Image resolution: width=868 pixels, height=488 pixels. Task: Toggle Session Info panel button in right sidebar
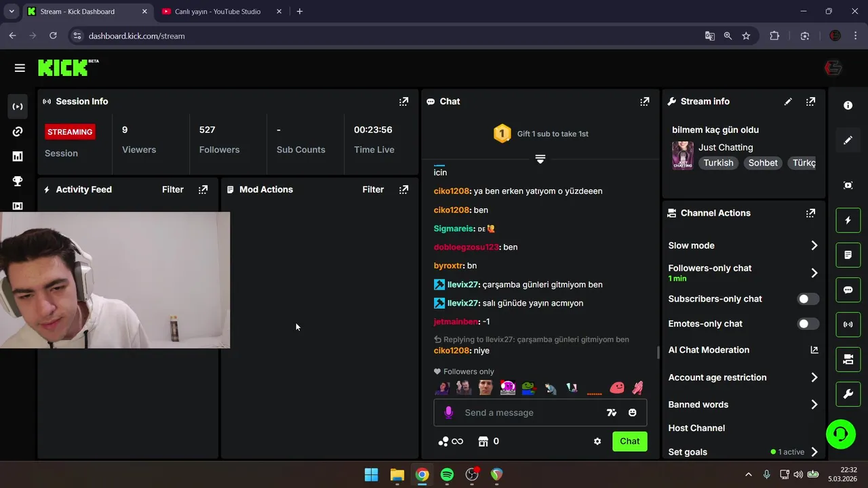(848, 325)
